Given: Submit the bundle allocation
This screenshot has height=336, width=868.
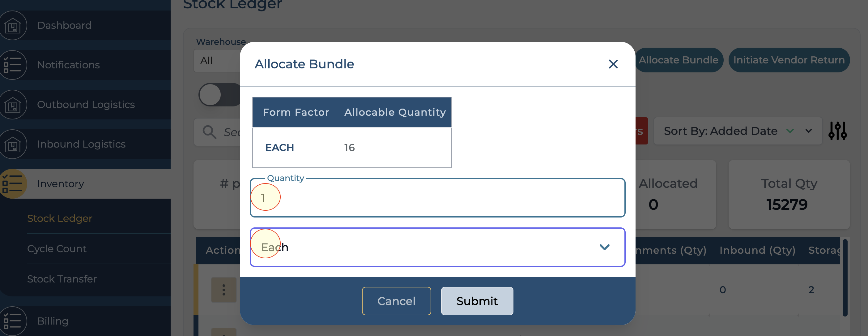Looking at the screenshot, I should pyautogui.click(x=477, y=301).
